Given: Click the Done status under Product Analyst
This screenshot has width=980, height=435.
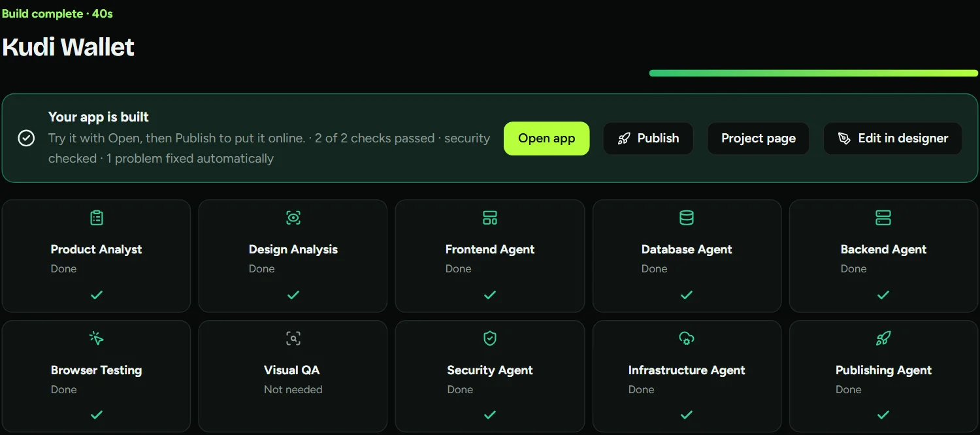Looking at the screenshot, I should 63,269.
